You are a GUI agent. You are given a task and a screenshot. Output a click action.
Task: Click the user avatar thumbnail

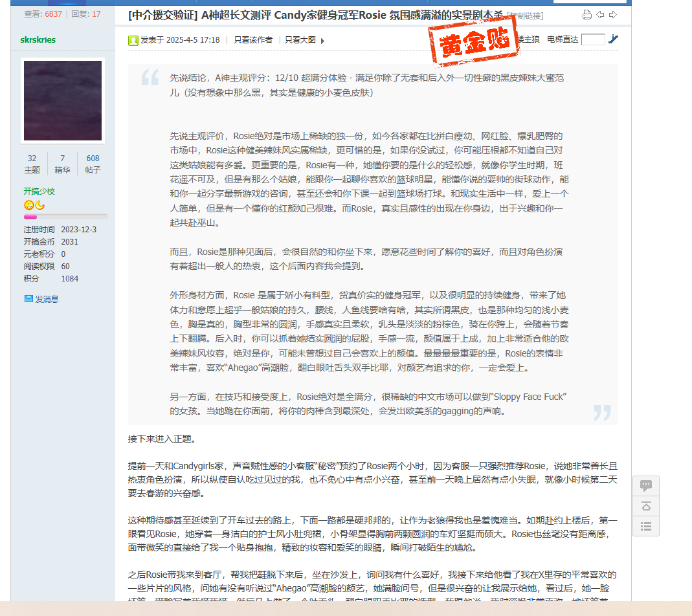(63, 100)
